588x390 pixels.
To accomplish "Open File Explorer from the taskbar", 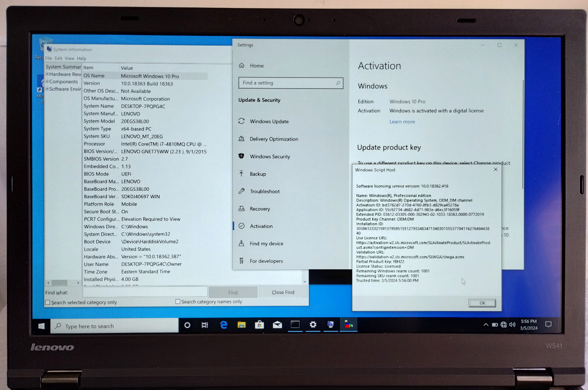I will click(x=241, y=325).
